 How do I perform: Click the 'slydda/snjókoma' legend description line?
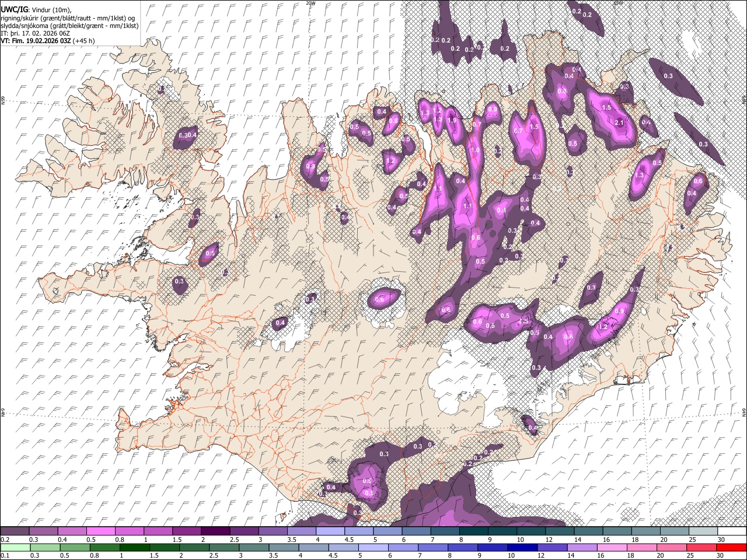(x=69, y=26)
